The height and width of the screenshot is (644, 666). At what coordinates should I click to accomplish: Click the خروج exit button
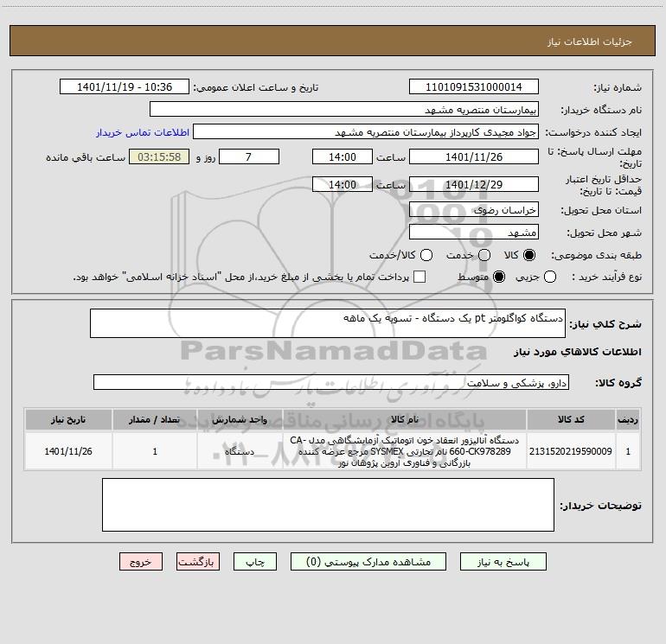coord(141,562)
